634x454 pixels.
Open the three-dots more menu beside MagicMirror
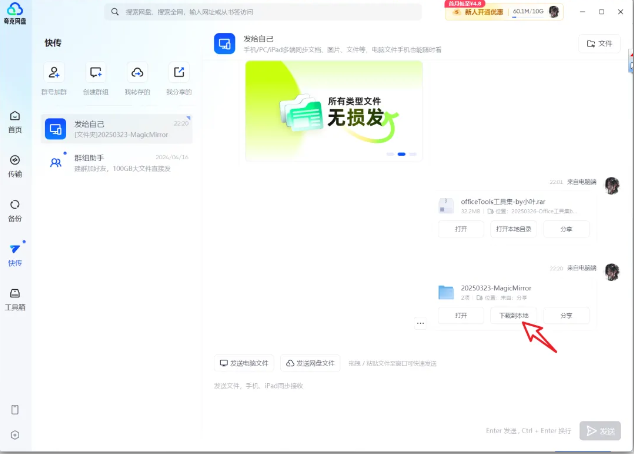[420, 323]
